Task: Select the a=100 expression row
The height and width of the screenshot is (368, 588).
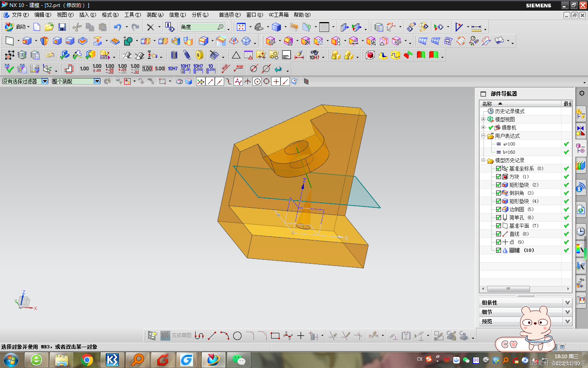Action: [x=509, y=144]
